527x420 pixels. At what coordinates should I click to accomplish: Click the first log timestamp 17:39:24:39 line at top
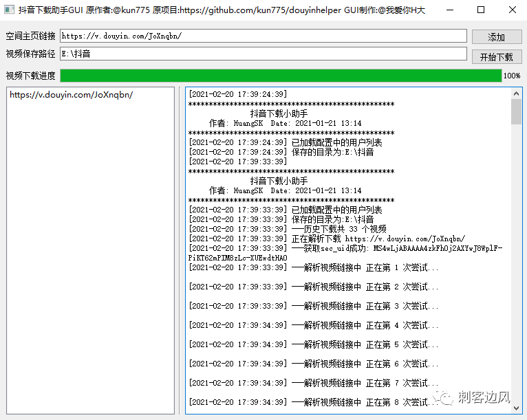[238, 94]
